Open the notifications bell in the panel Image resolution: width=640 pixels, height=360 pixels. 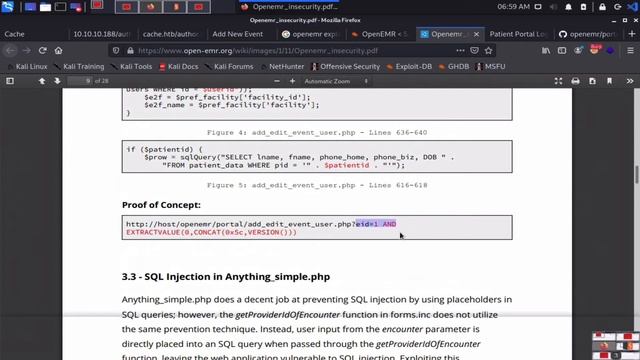pyautogui.click(x=568, y=7)
